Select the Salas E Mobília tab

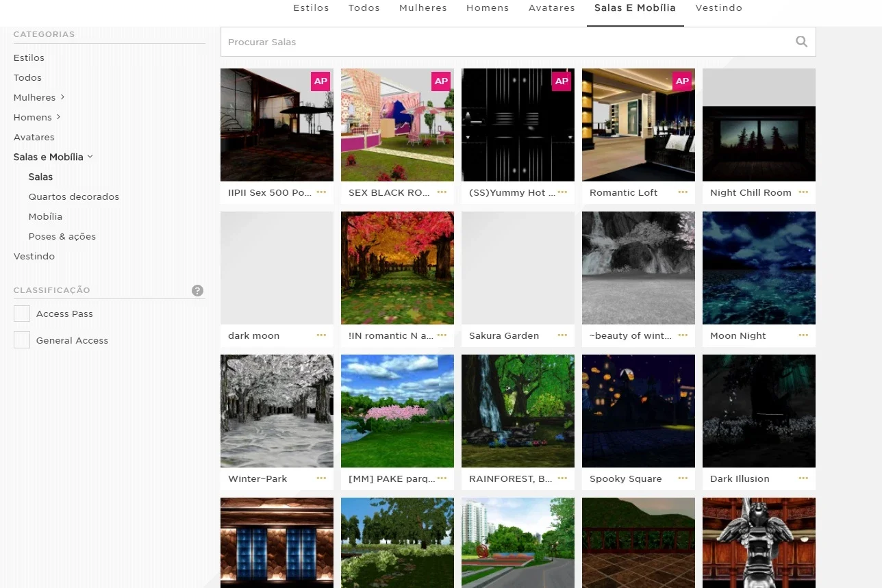[635, 8]
